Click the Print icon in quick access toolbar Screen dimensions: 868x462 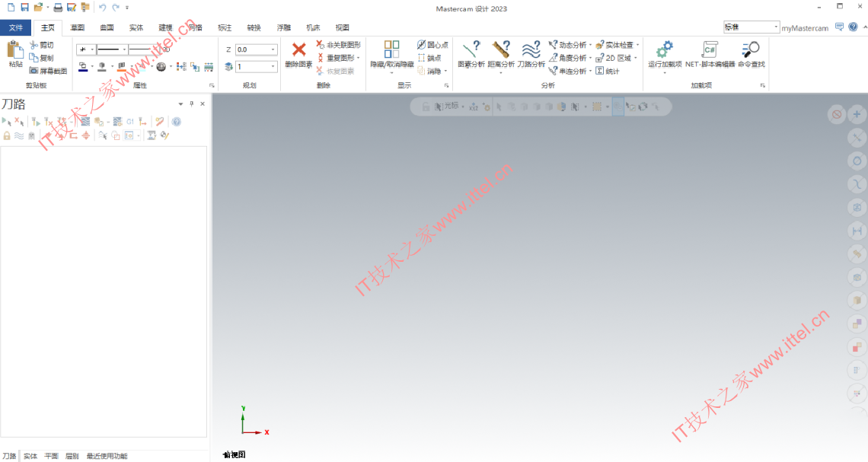point(58,8)
